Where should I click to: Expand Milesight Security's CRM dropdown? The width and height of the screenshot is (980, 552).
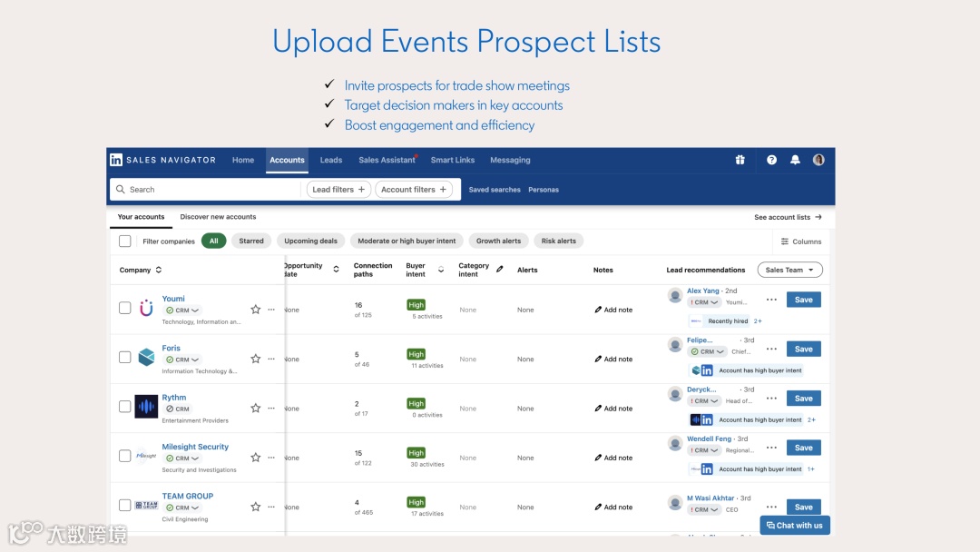(x=182, y=458)
